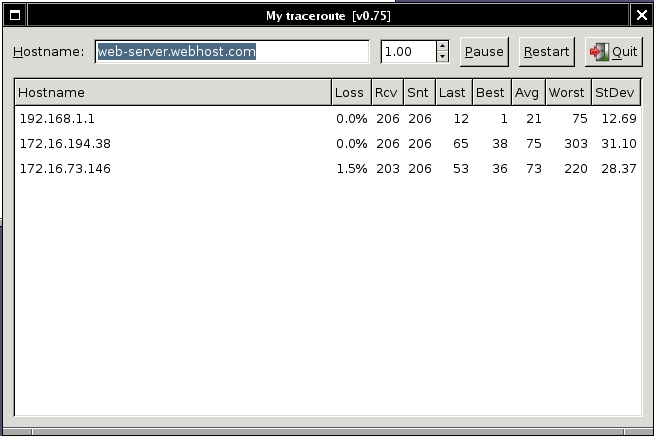The image size is (654, 436).
Task: Increase interval with the up spinner arrow
Action: coord(442,46)
